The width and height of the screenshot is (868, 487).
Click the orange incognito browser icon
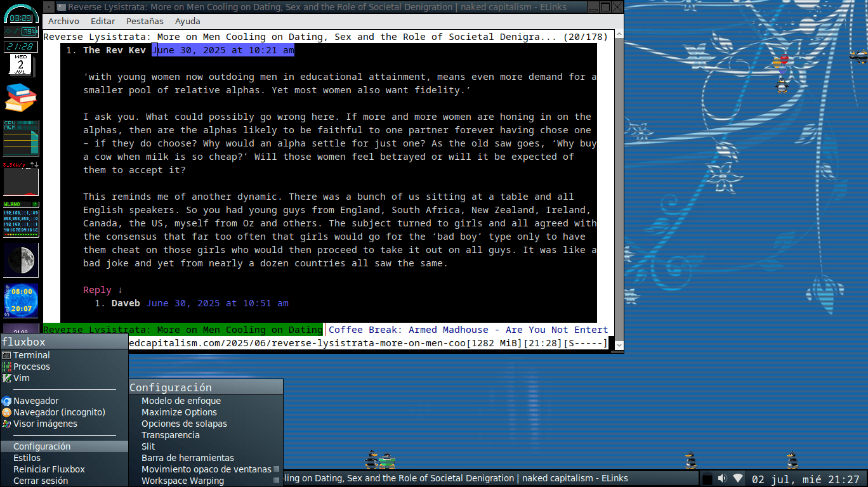[7, 412]
